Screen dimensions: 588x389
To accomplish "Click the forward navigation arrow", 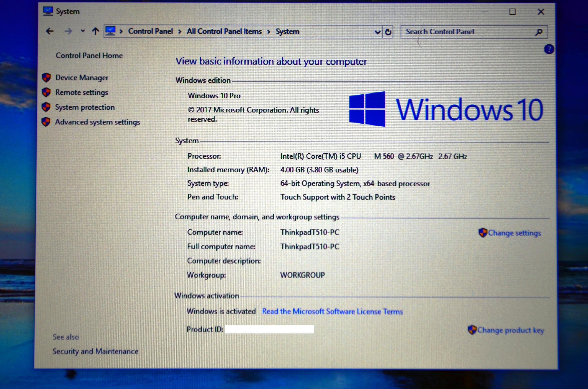I will 68,31.
